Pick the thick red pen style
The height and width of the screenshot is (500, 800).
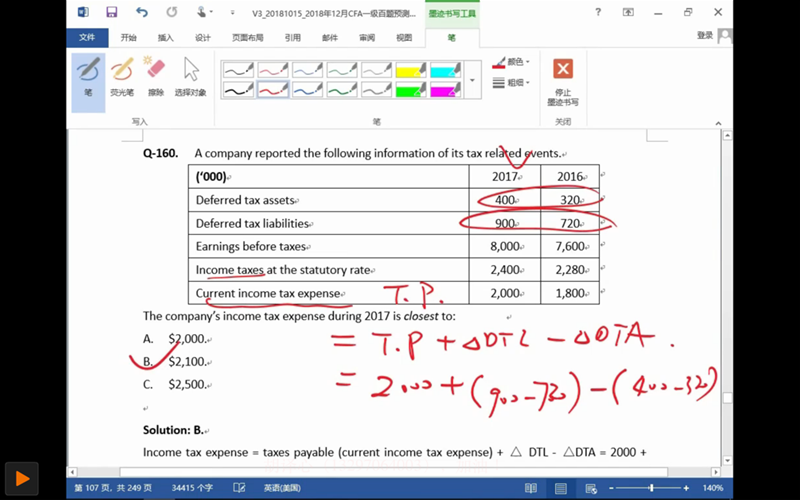(273, 89)
